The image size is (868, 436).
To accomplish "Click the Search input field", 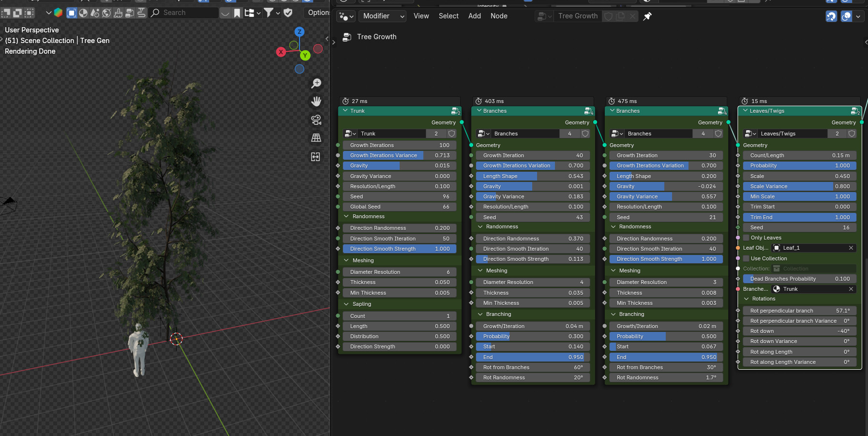I will (x=184, y=13).
